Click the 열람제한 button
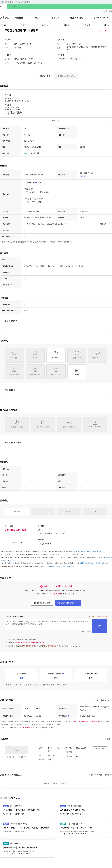The image size is (112, 868). click(22, 757)
